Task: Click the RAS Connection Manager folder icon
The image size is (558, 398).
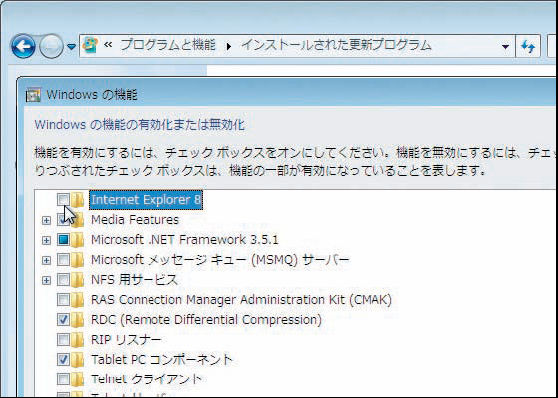Action: [x=77, y=299]
